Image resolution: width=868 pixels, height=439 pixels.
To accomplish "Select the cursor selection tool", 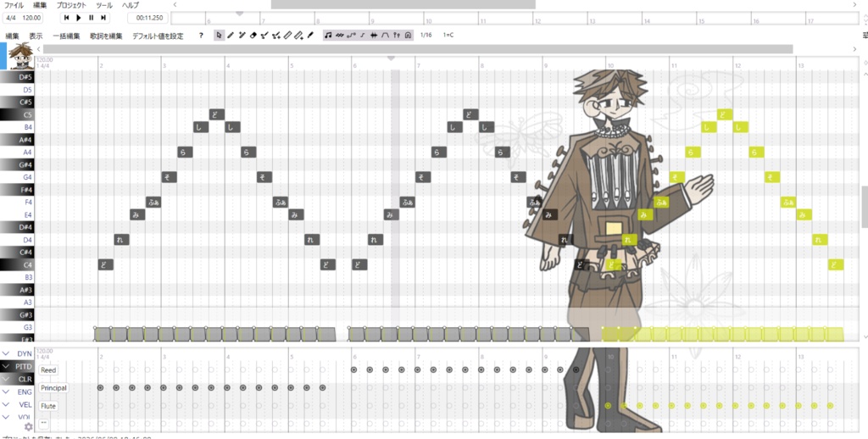I will coord(220,36).
